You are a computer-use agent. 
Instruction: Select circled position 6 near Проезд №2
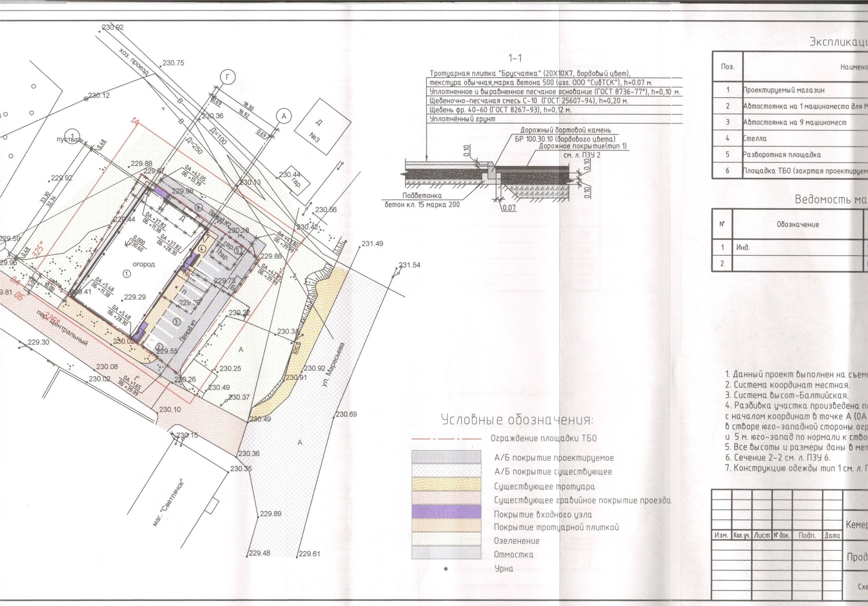point(199,207)
